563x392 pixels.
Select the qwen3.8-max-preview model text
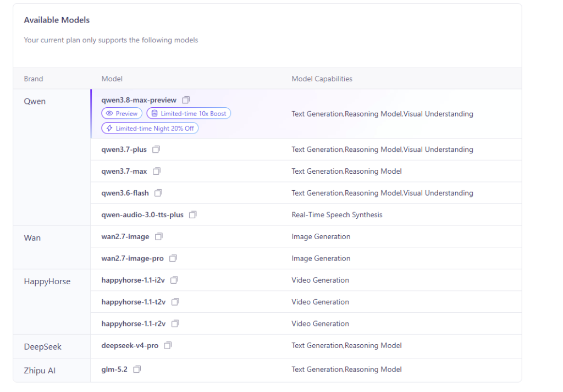[x=139, y=100]
